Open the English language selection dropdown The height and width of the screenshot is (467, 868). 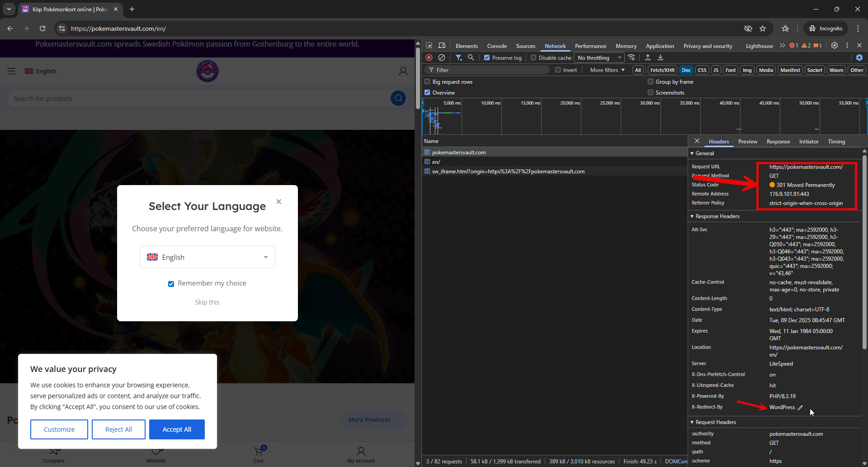point(207,257)
